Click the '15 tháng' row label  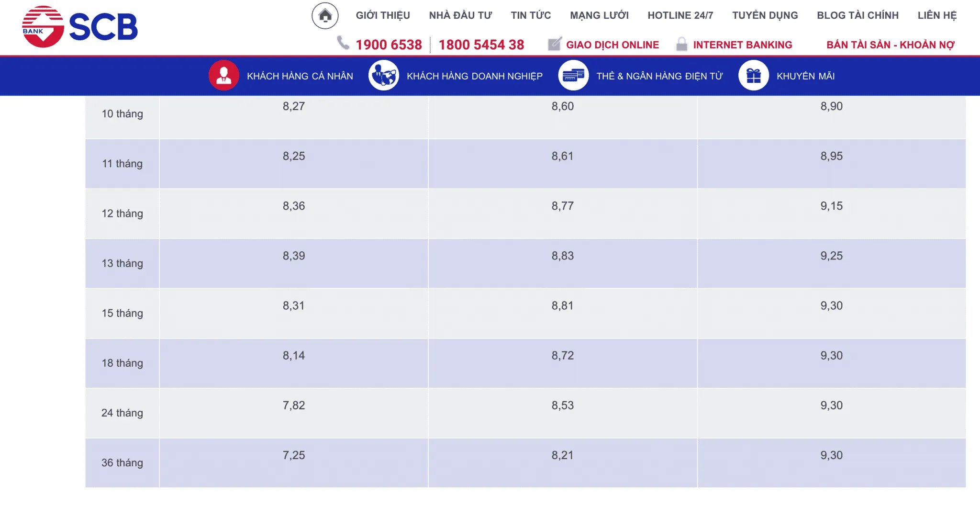[x=122, y=313]
